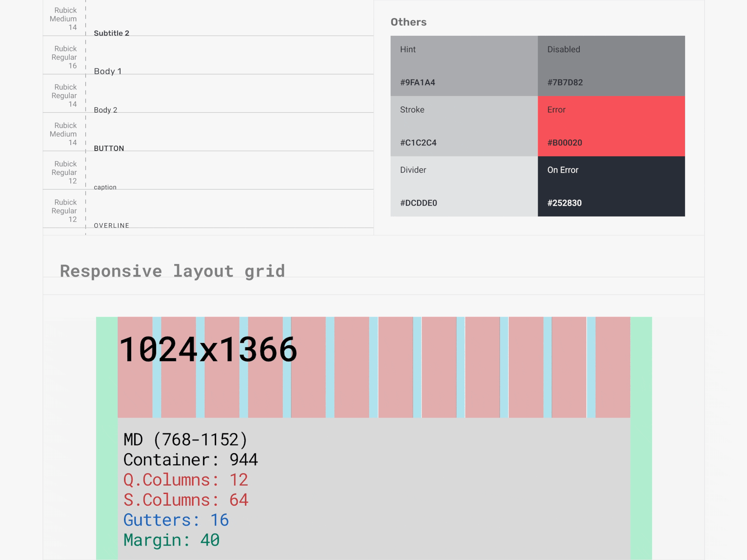
Task: Click the OVERLINE text sample
Action: pos(111,226)
